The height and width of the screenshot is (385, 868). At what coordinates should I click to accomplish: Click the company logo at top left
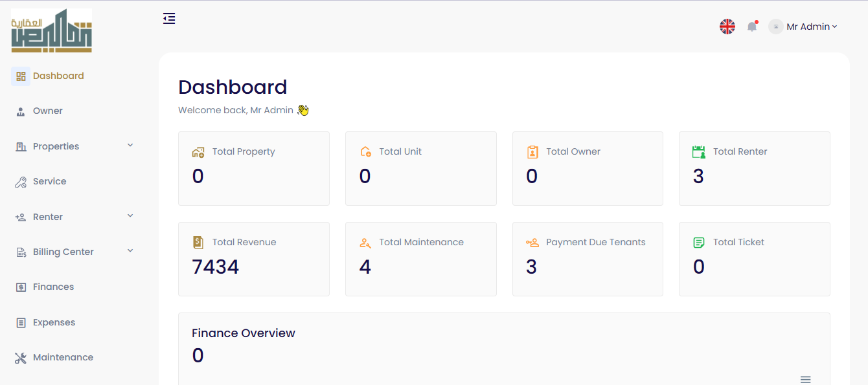point(51,30)
